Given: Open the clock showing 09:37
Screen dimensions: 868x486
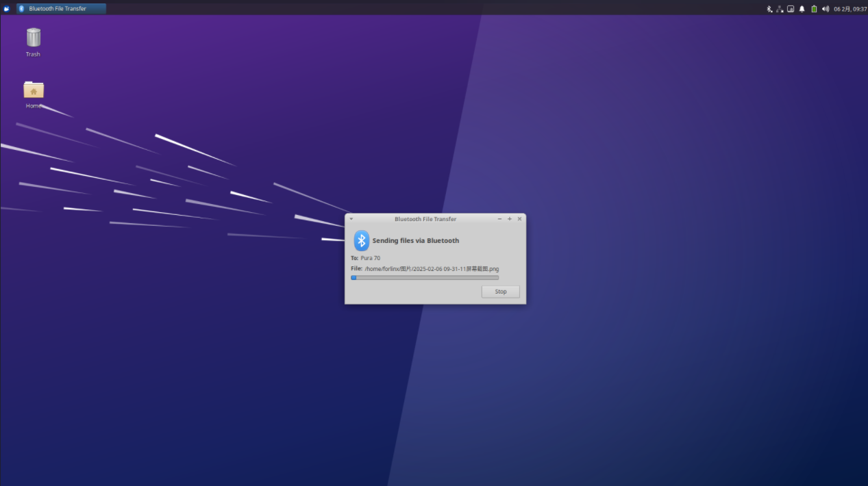Looking at the screenshot, I should tap(850, 9).
